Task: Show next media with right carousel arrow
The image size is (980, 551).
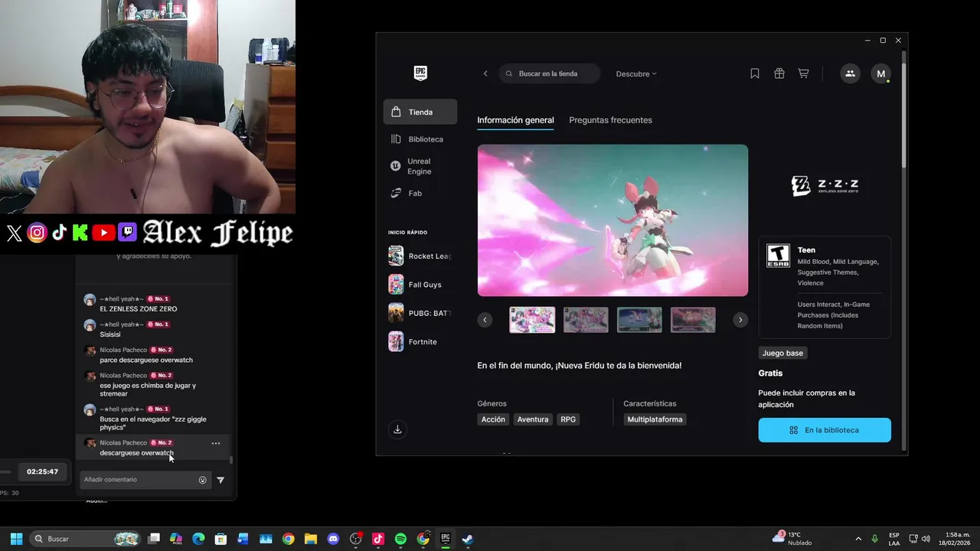Action: [740, 320]
